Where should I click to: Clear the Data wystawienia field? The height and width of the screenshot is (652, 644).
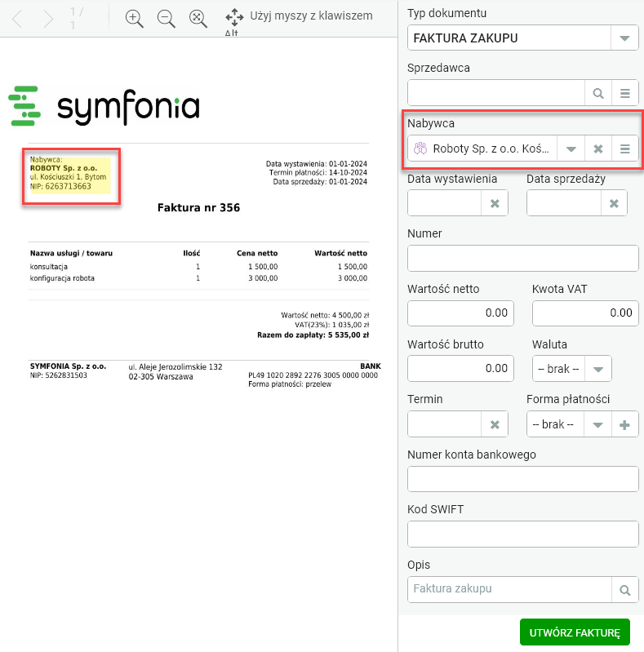pos(495,203)
